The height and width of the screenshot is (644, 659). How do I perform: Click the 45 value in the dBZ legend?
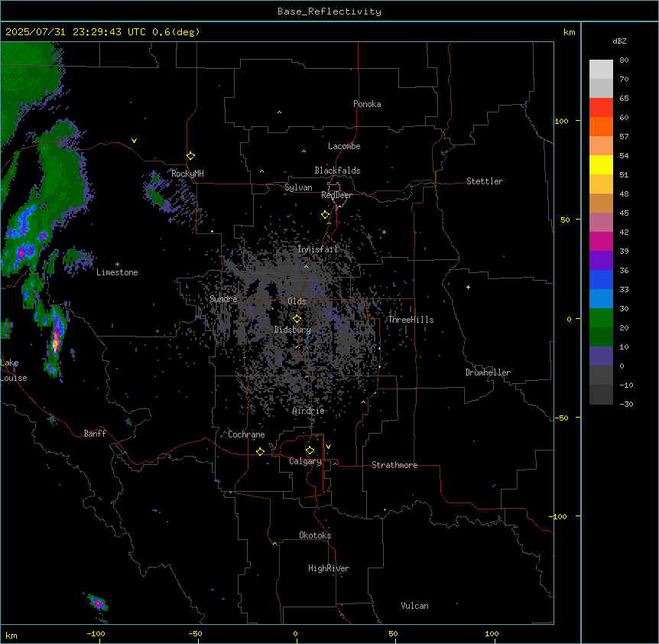[x=624, y=213]
